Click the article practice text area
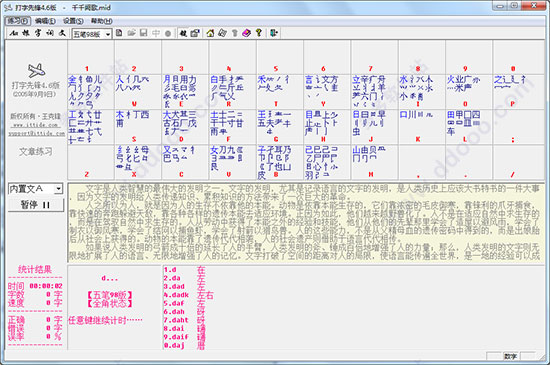Image resolution: width=550 pixels, height=365 pixels. tap(306, 222)
